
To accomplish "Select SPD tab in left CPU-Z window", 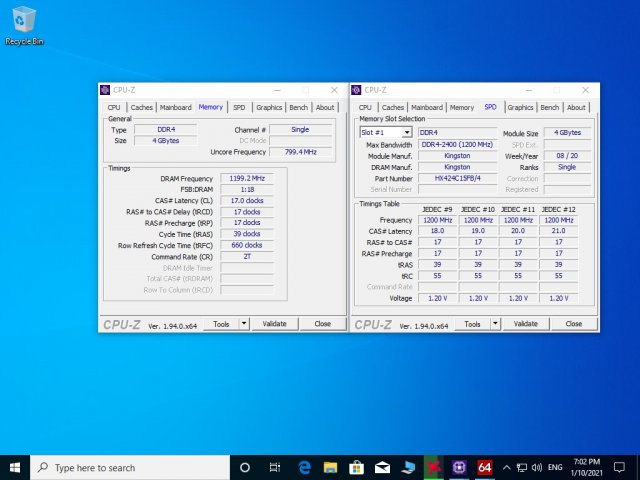I will click(x=239, y=107).
